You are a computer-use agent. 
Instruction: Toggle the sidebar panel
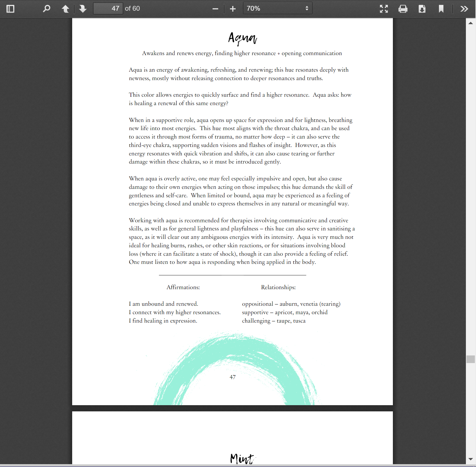[x=10, y=9]
